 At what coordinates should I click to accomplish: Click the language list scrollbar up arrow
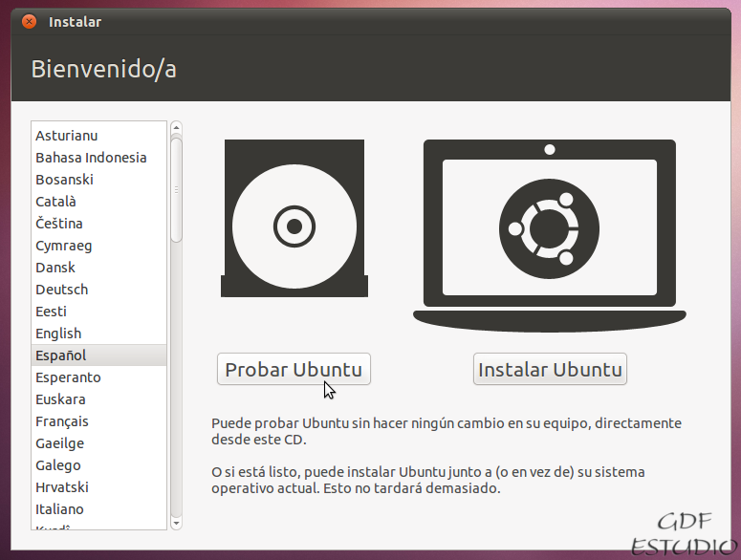pos(176,127)
